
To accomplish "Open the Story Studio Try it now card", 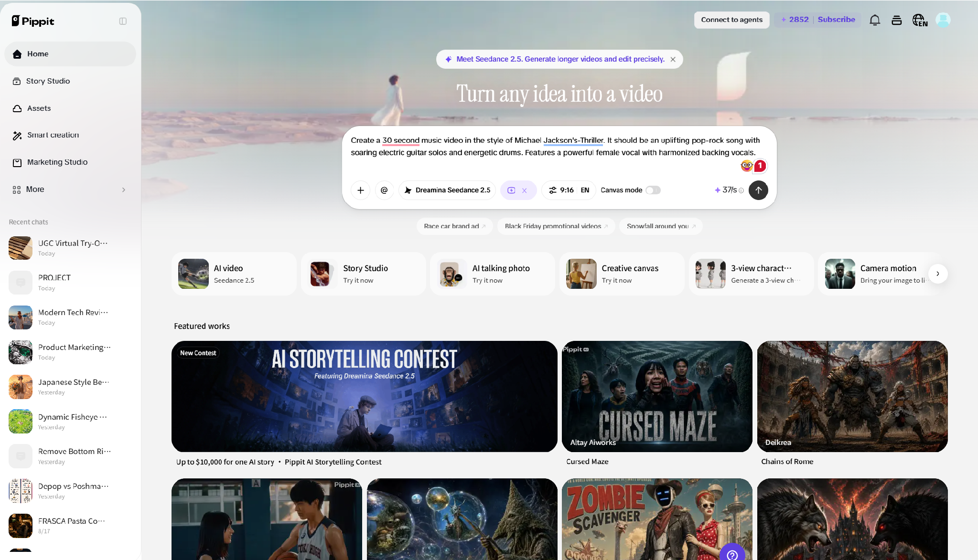I will [364, 274].
